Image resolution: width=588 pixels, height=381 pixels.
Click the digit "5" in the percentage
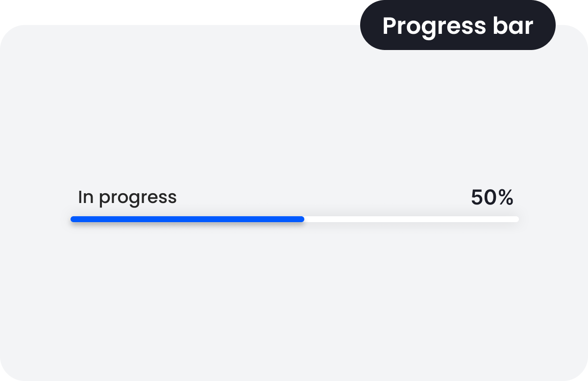(477, 198)
